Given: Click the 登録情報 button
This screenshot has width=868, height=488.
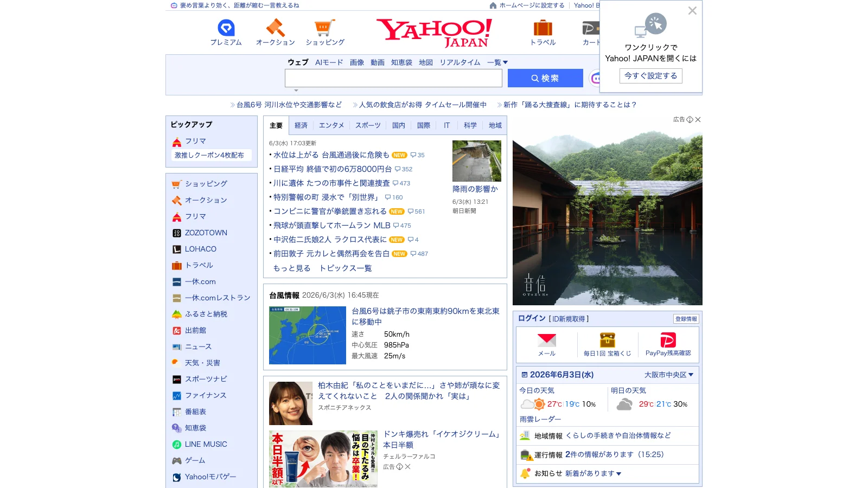Looking at the screenshot, I should pyautogui.click(x=686, y=319).
